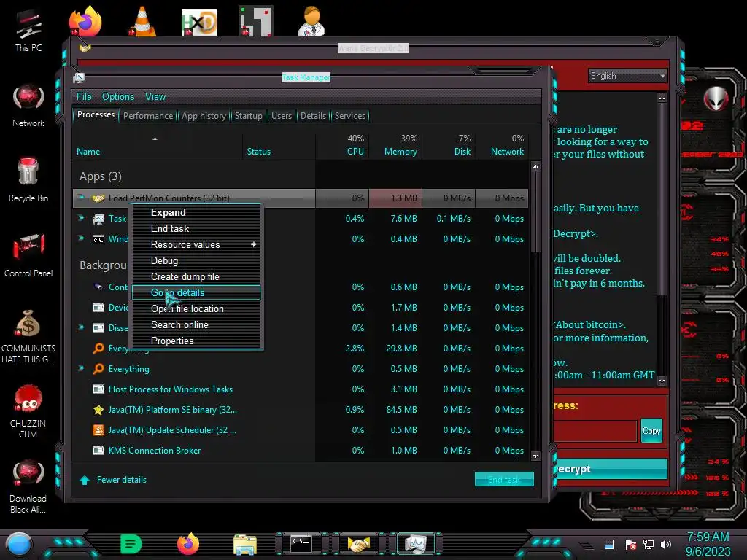The height and width of the screenshot is (560, 747).
Task: Switch to the Startup tab
Action: point(248,116)
